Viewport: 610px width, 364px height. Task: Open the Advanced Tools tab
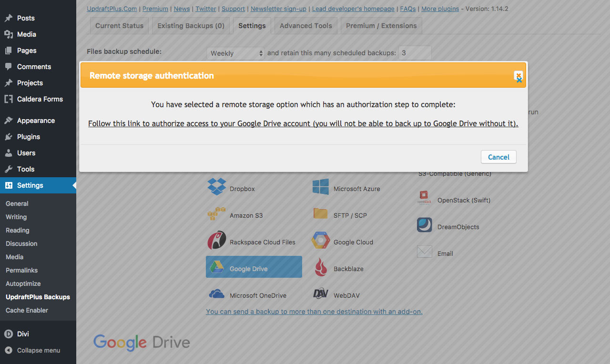(306, 26)
